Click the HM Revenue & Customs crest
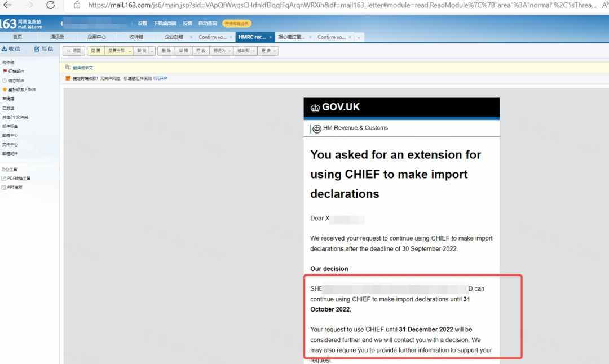The height and width of the screenshot is (364, 609). point(317,128)
